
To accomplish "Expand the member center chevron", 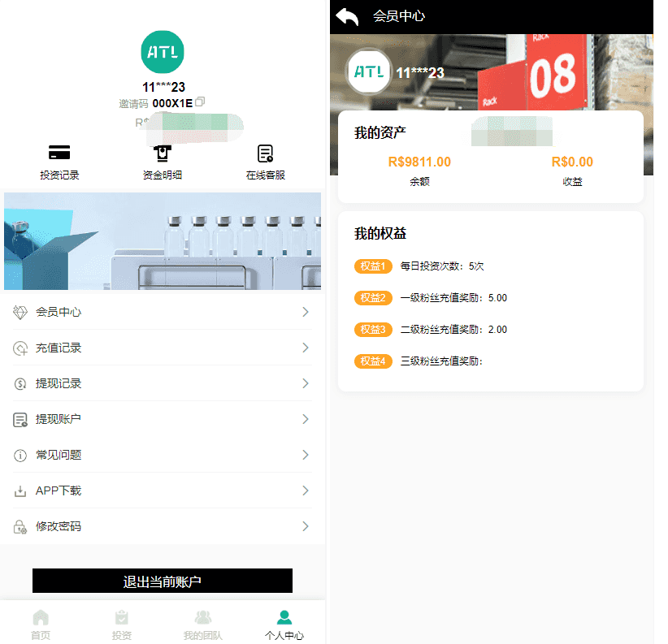I will (x=306, y=312).
